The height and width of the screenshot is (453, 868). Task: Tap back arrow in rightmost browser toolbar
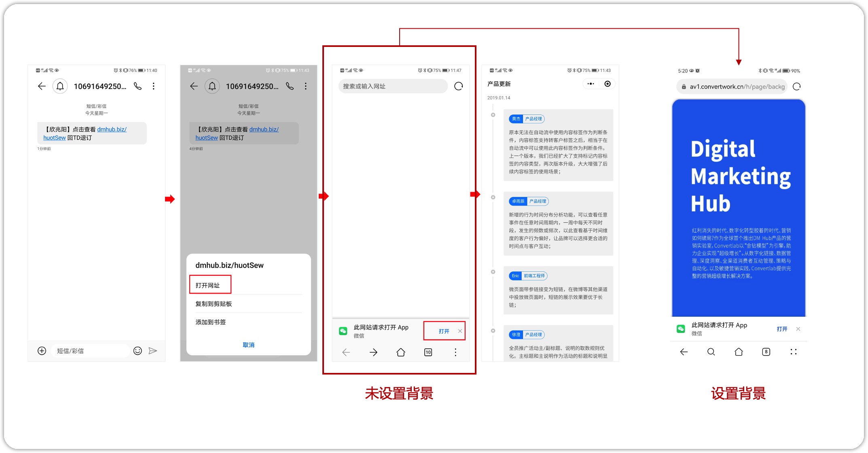684,352
